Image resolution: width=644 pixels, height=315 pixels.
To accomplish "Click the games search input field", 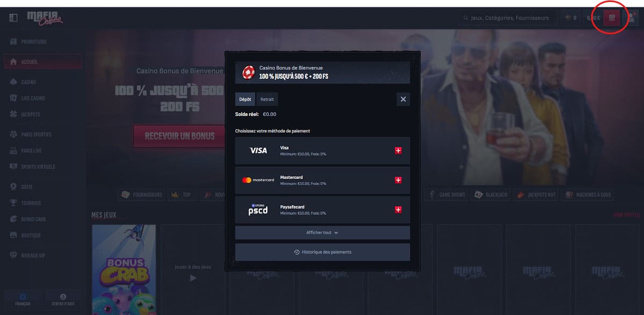I will click(509, 18).
